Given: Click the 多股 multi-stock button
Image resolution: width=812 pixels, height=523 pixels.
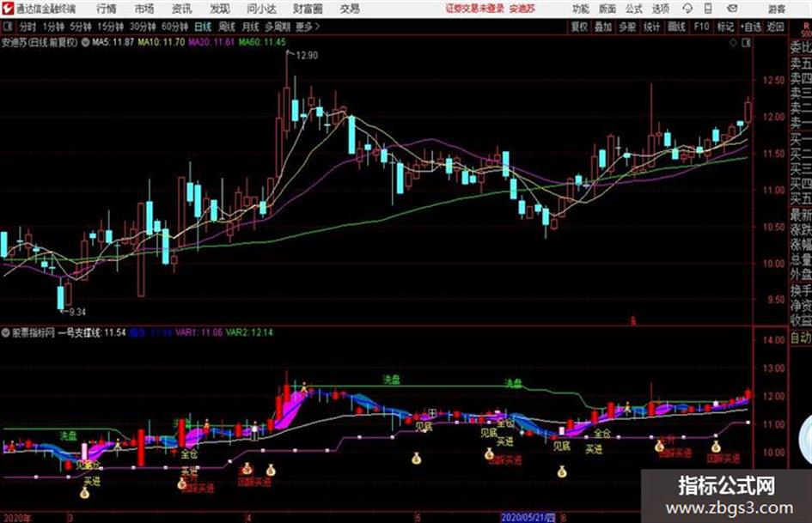Looking at the screenshot, I should (x=627, y=27).
